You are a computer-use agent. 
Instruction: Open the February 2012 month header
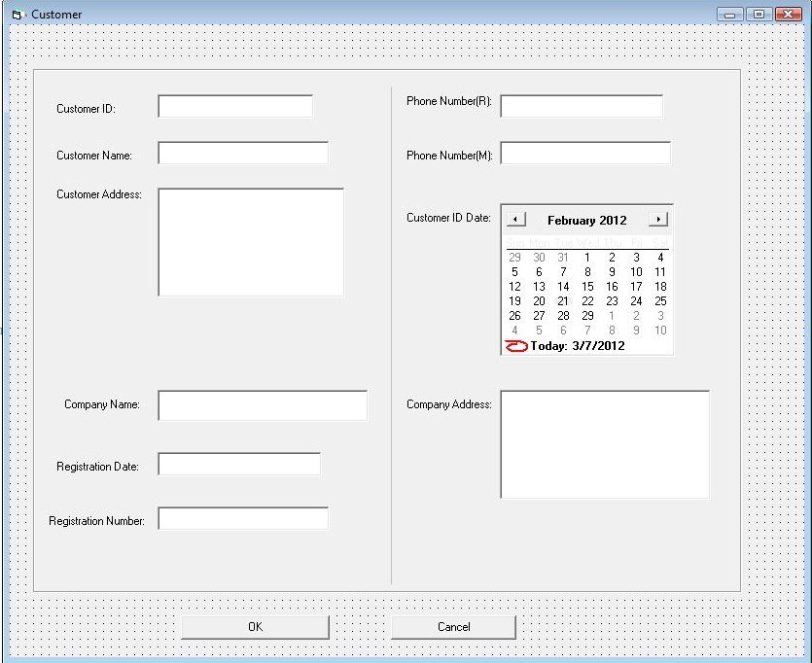(x=585, y=220)
